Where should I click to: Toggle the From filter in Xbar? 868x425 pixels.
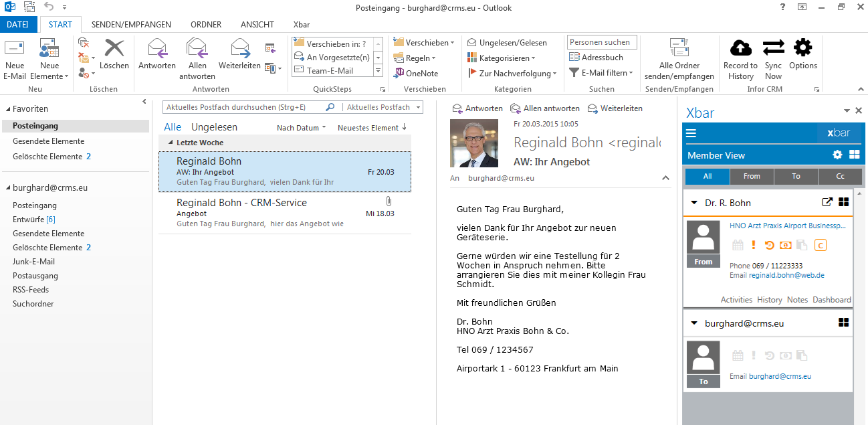752,176
